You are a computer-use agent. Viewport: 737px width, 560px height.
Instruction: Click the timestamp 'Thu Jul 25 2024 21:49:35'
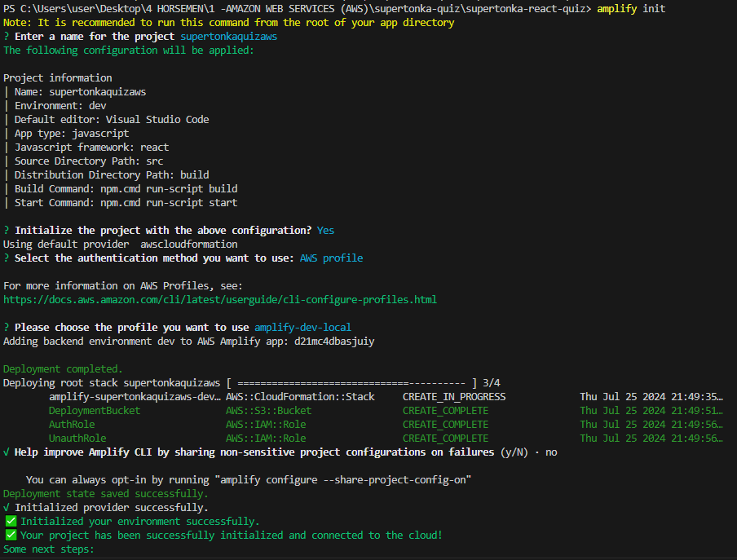coord(651,397)
